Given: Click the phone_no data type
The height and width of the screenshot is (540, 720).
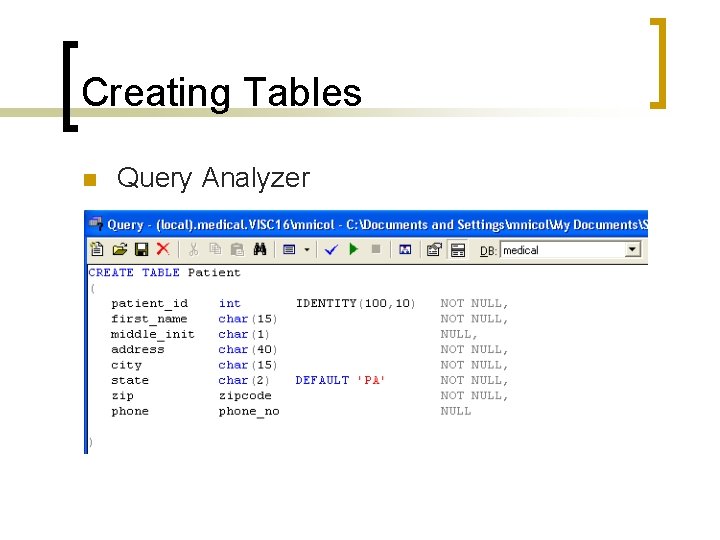Looking at the screenshot, I should 249,412.
